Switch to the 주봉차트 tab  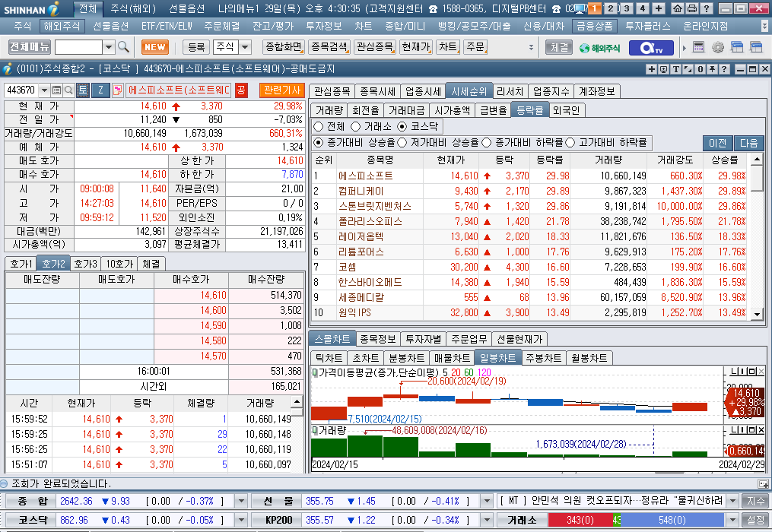[543, 358]
